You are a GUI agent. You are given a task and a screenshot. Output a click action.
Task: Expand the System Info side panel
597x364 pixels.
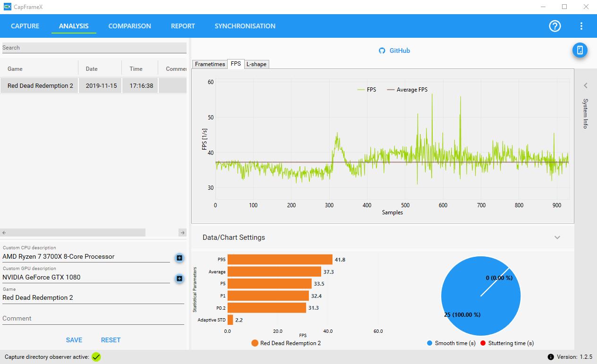click(586, 85)
